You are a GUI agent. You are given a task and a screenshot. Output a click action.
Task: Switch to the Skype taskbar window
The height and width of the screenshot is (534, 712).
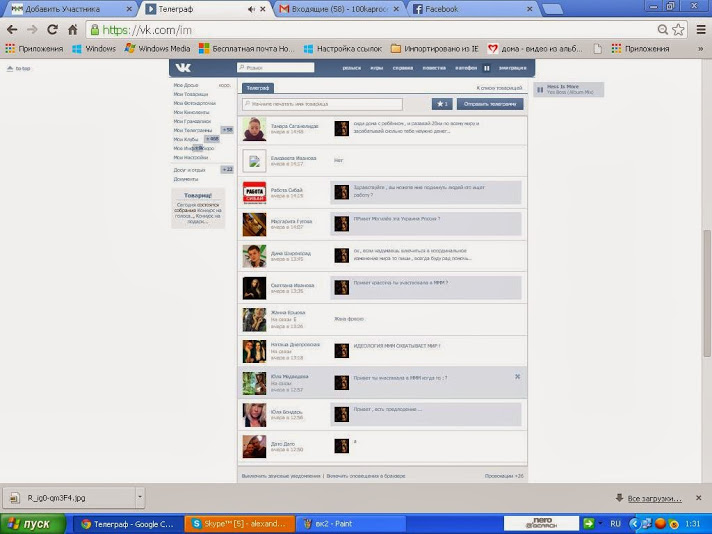coord(240,524)
